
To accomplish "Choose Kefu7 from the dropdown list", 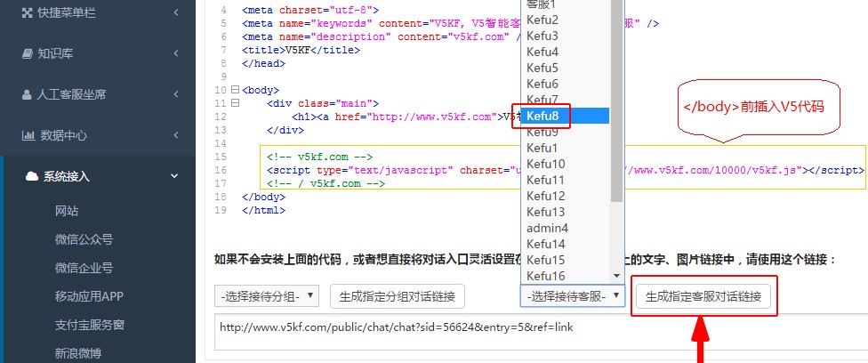I will (566, 101).
